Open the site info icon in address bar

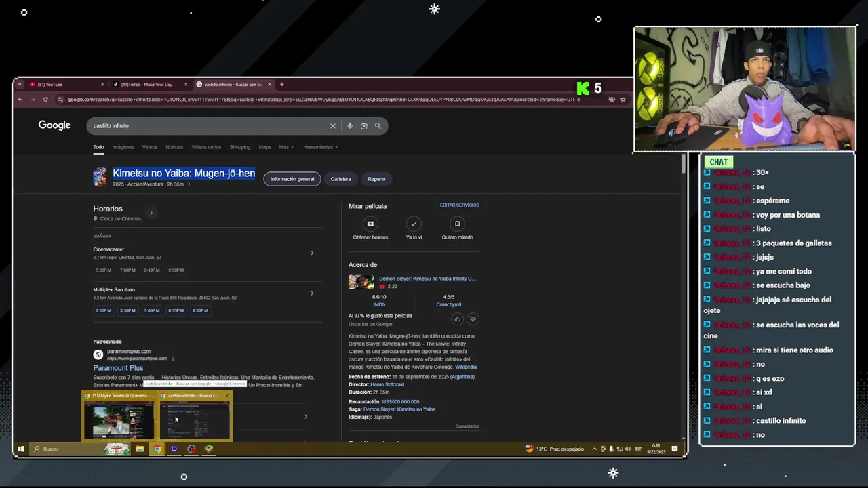click(x=61, y=100)
